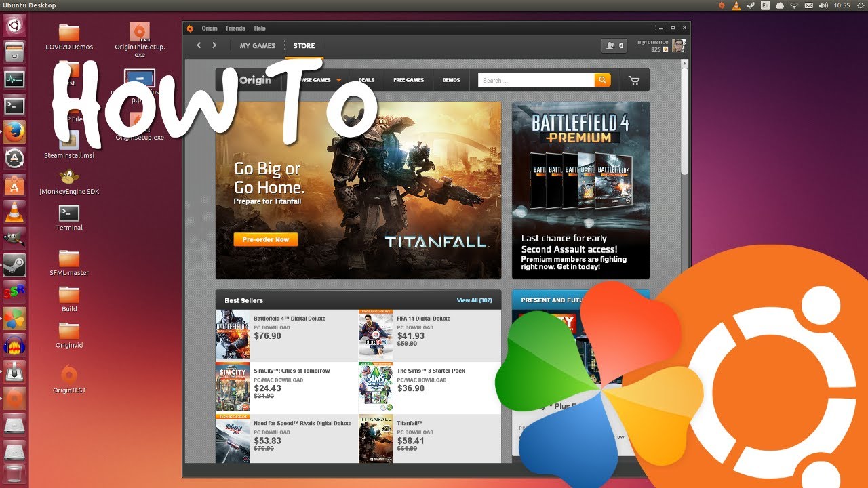Click the FIFA 14 cover thumbnail
The height and width of the screenshot is (488, 868).
click(376, 335)
